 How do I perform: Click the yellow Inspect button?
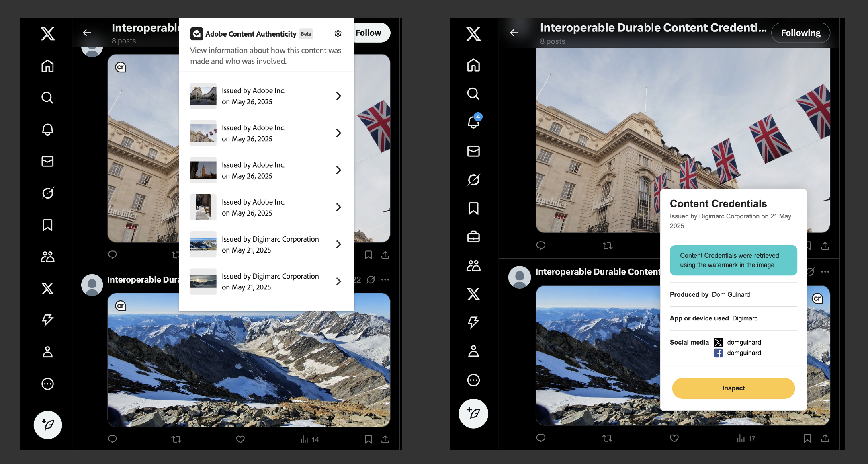[x=733, y=388]
